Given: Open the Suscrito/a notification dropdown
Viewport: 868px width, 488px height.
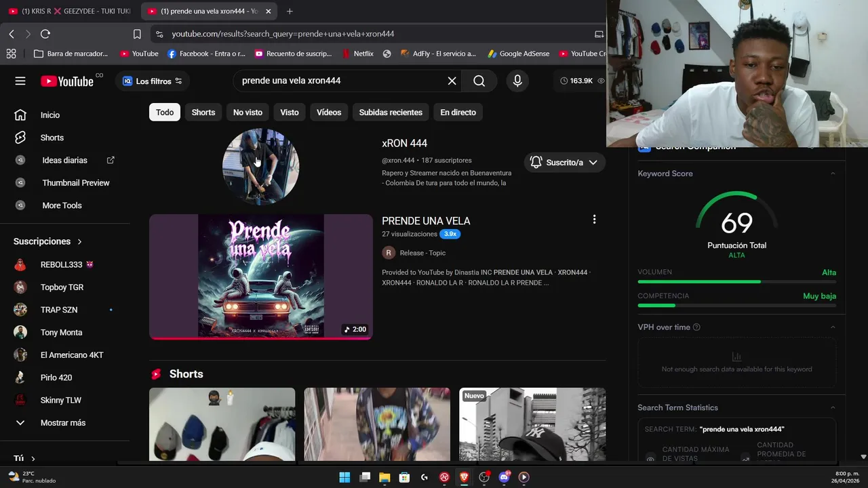Looking at the screenshot, I should [565, 163].
